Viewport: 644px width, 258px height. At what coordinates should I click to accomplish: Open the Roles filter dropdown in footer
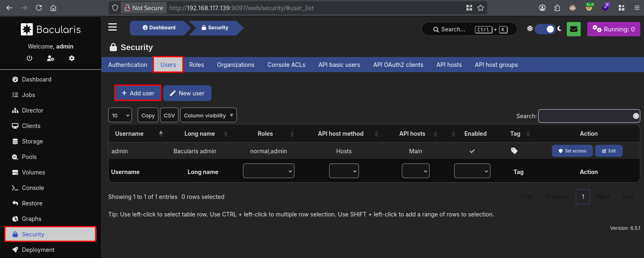pyautogui.click(x=269, y=171)
